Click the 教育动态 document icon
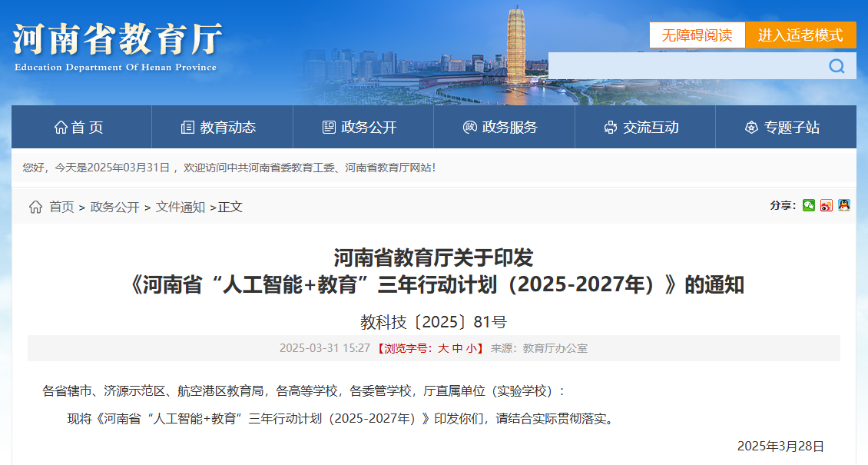This screenshot has width=868, height=465. click(187, 128)
